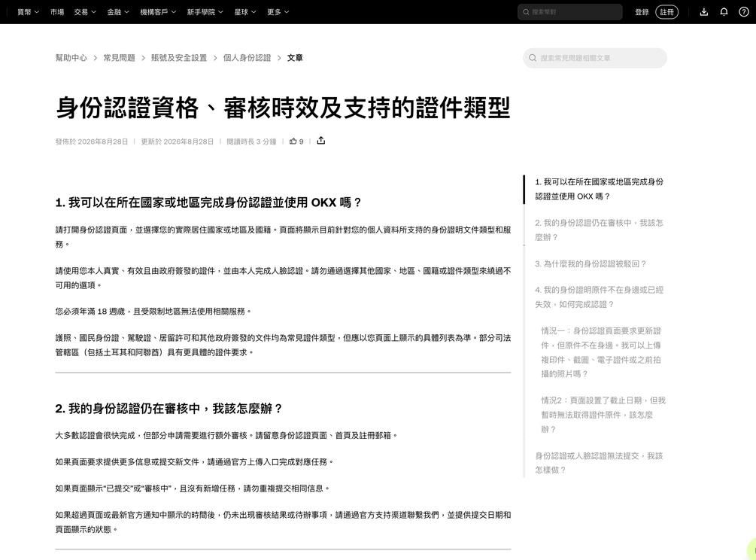756x560 pixels.
Task: Jump to TOC item 3 認證被駁回
Action: point(591,264)
